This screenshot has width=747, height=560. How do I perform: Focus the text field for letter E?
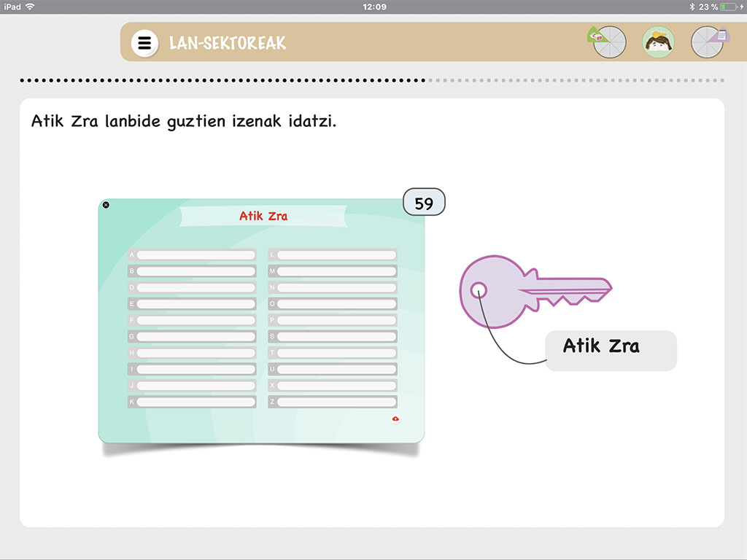point(196,304)
